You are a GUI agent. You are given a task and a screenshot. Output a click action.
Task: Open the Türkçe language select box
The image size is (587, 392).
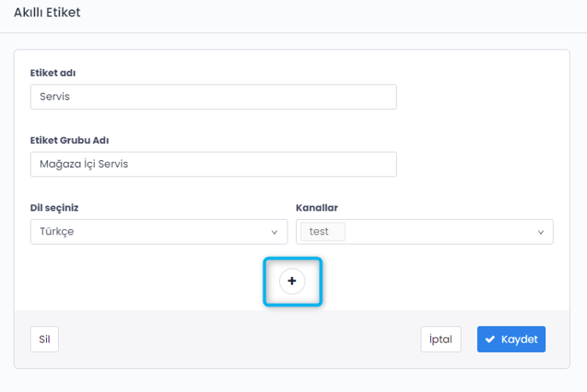coord(159,232)
